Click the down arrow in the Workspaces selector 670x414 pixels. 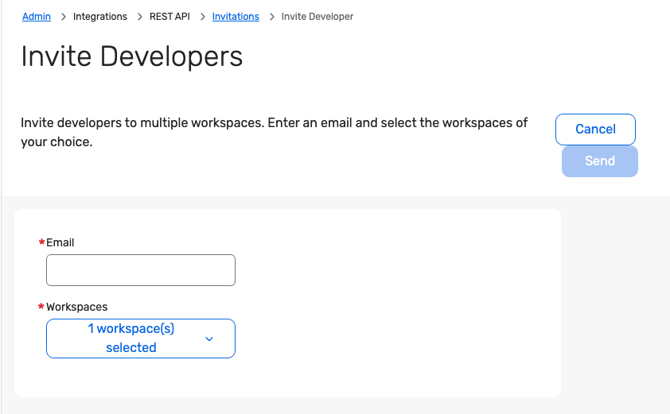(x=209, y=339)
